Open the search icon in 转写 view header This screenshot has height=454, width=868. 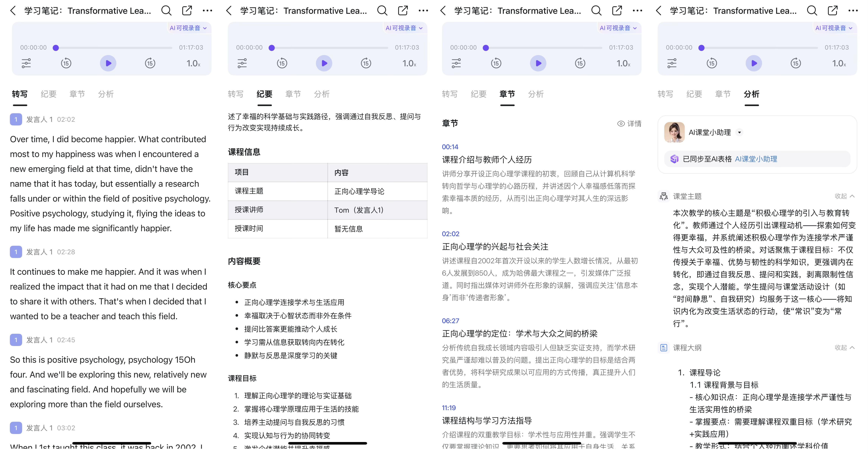click(166, 11)
